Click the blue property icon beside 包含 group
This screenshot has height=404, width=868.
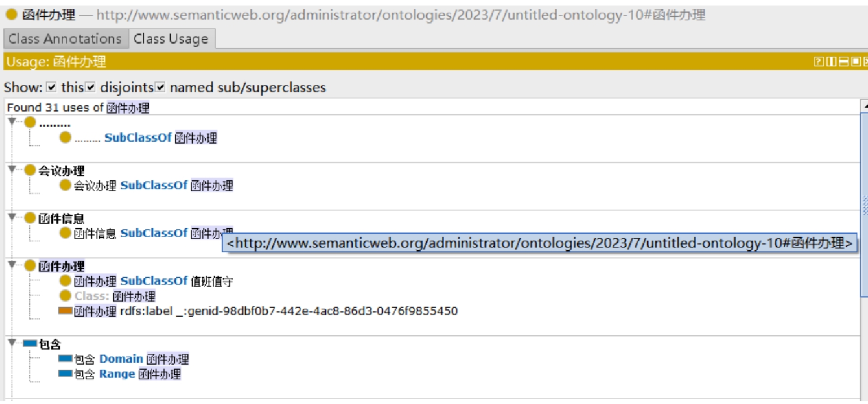click(x=30, y=344)
